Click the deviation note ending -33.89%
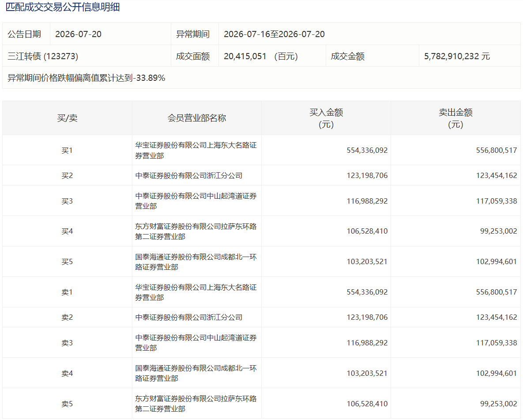Image resolution: width=523 pixels, height=420 pixels. coord(87,78)
